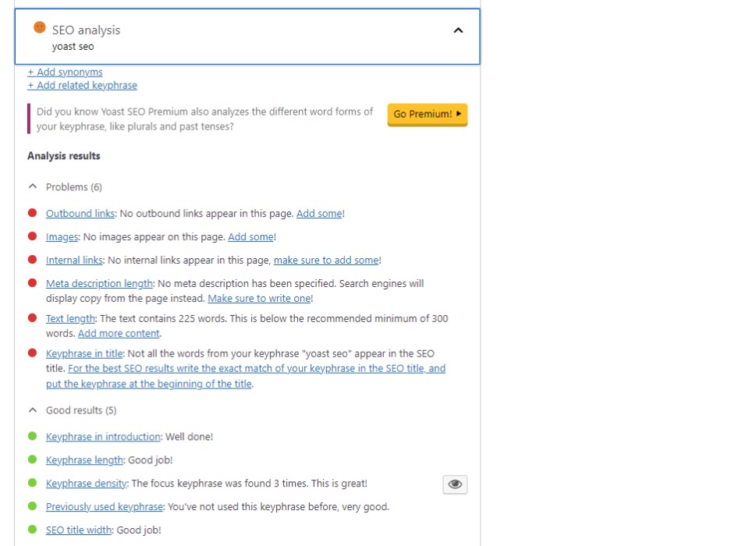
Task: Click the red bullet beside Images problem
Action: 32,236
